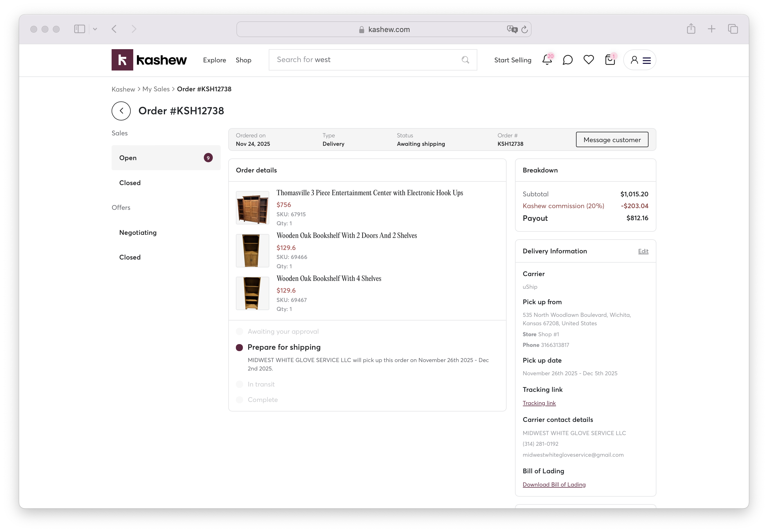Reload the page using refresh icon
768x532 pixels.
[x=525, y=30]
